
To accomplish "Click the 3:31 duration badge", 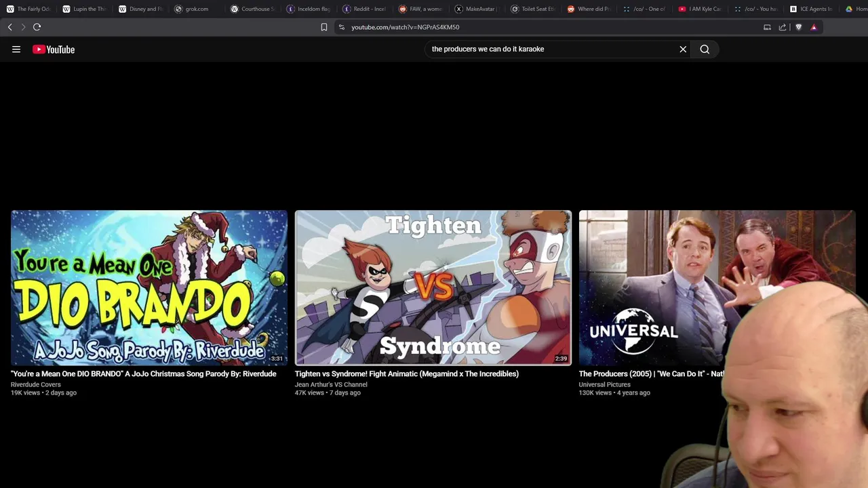I will coord(277,359).
